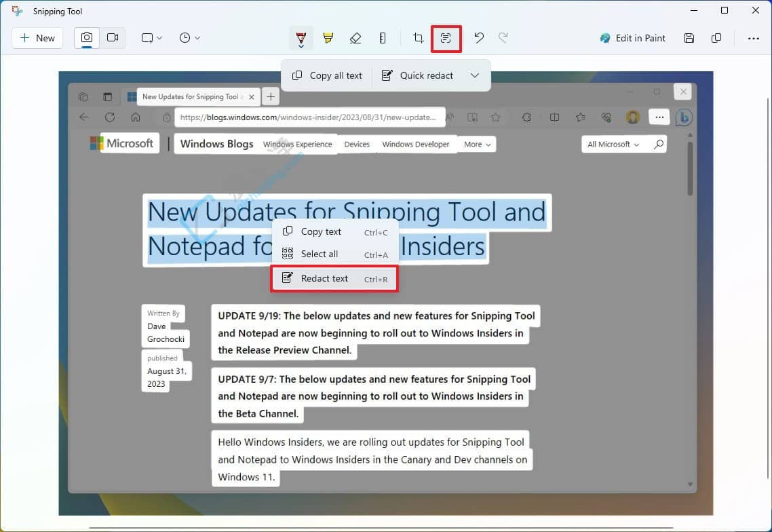This screenshot has height=532, width=772.
Task: Open Devices nav item
Action: 357,145
